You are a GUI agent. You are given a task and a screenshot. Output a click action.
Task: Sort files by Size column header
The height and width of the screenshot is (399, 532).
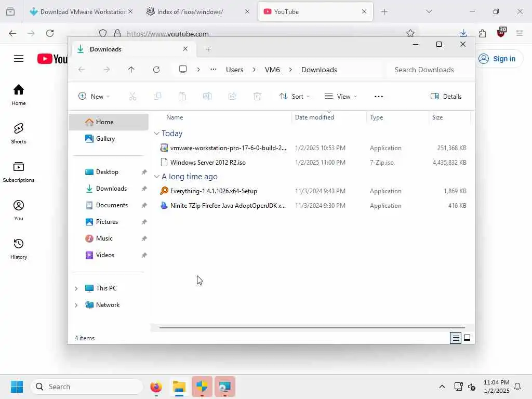coord(449,117)
